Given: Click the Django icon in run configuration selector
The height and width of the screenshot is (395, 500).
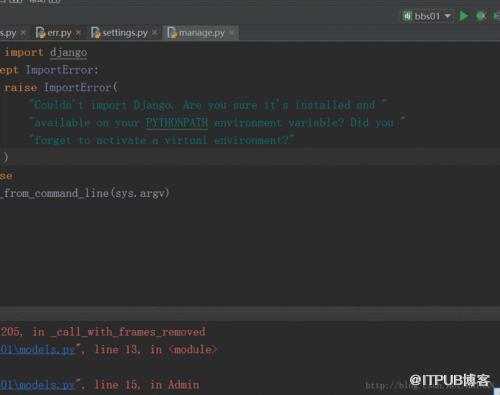Looking at the screenshot, I should click(407, 16).
